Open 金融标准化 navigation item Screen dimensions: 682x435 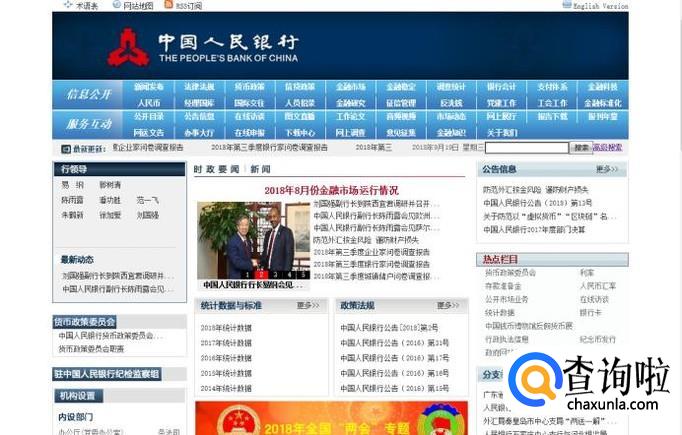click(x=602, y=103)
